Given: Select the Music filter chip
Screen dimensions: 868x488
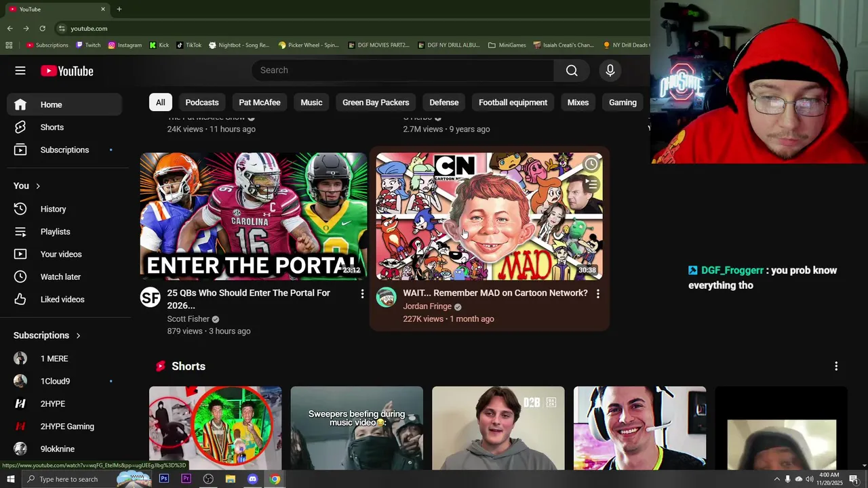Looking at the screenshot, I should pyautogui.click(x=311, y=102).
